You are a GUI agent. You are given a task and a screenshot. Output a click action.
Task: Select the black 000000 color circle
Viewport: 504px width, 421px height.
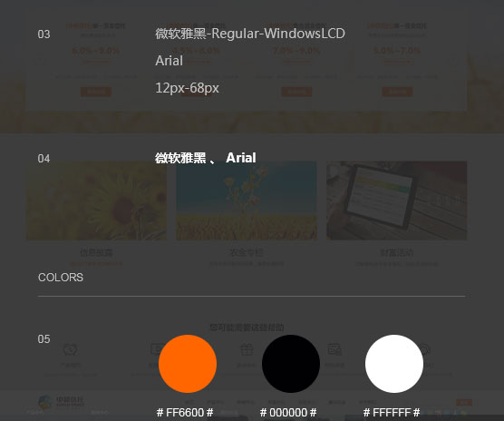[291, 364]
